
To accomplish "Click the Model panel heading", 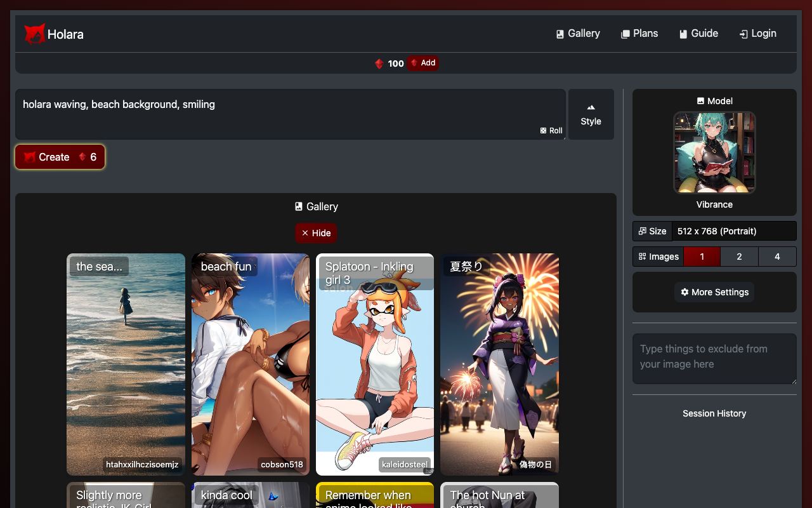I will [714, 101].
